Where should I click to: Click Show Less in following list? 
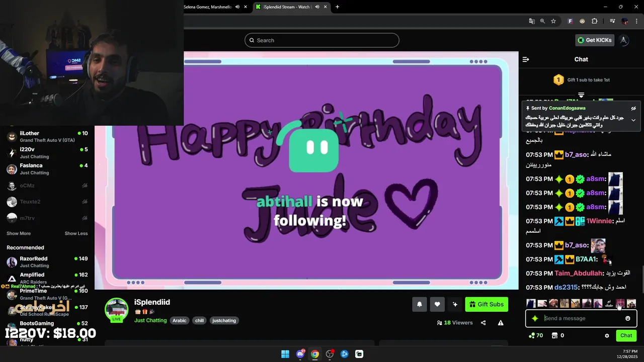pos(76,233)
